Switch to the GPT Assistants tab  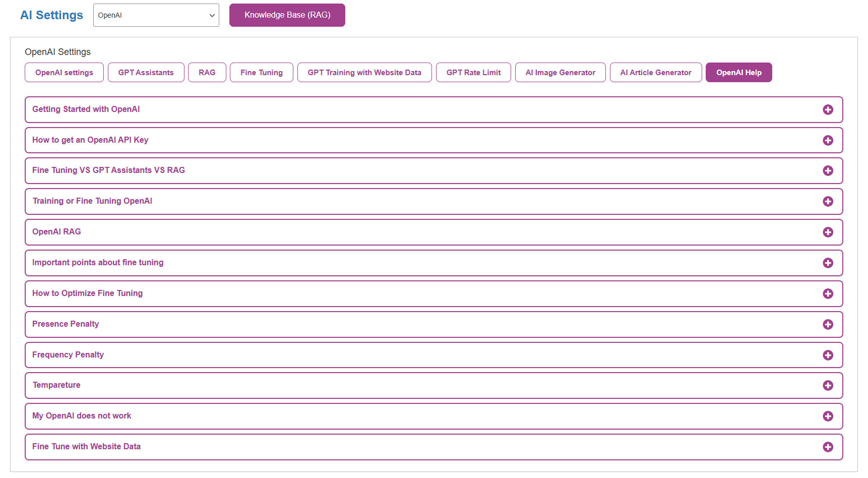(x=146, y=73)
